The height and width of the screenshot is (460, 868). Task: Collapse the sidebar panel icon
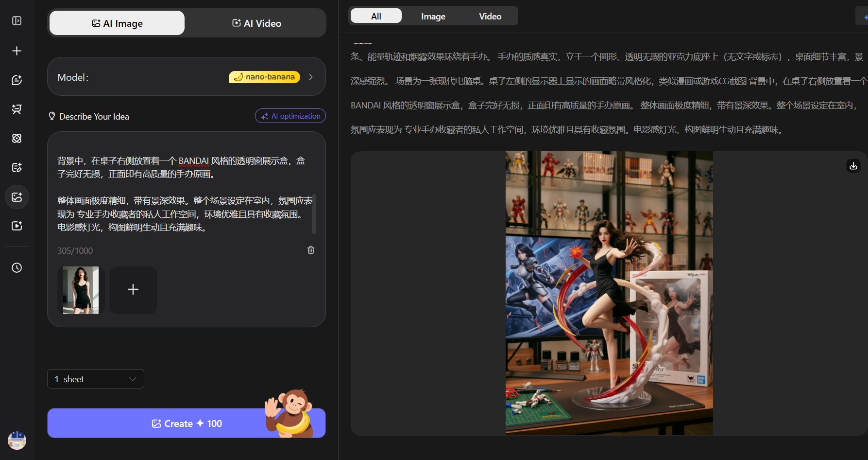pos(17,21)
